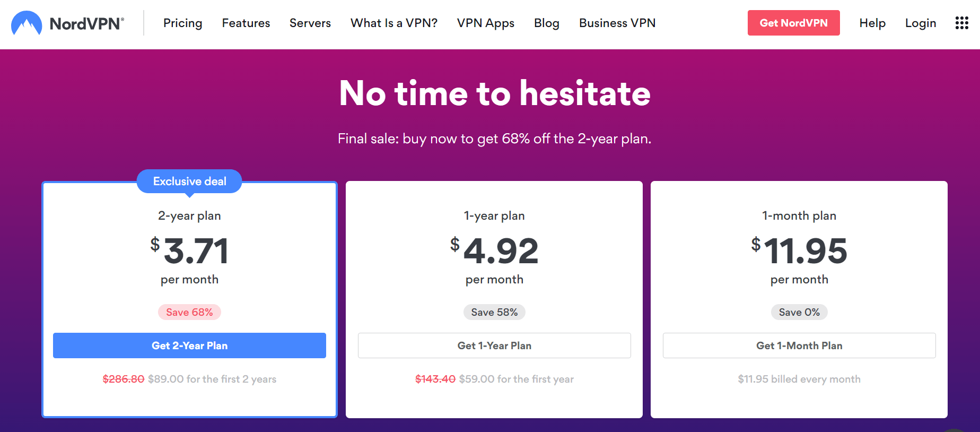
Task: Select the 1-month plan card price
Action: [x=799, y=250]
